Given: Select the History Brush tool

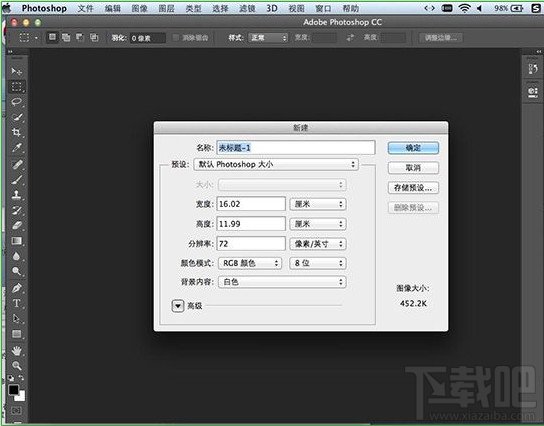Looking at the screenshot, I should [x=16, y=210].
